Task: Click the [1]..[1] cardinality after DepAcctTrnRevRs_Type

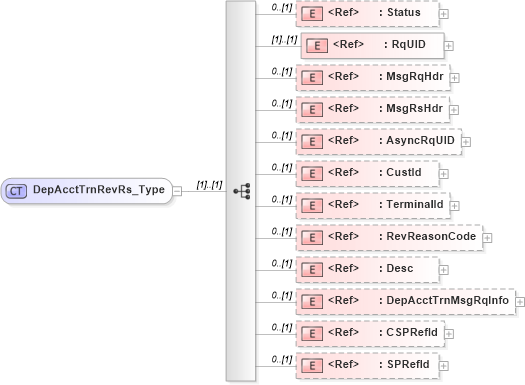Action: pyautogui.click(x=209, y=185)
